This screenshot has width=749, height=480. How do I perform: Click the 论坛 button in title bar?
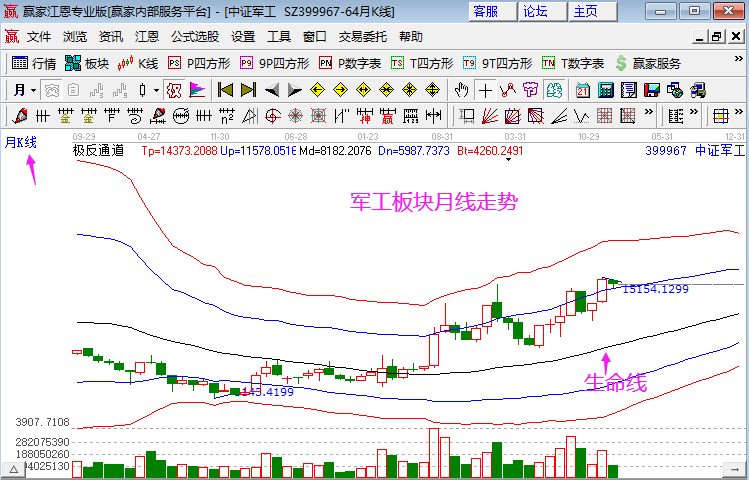(543, 11)
